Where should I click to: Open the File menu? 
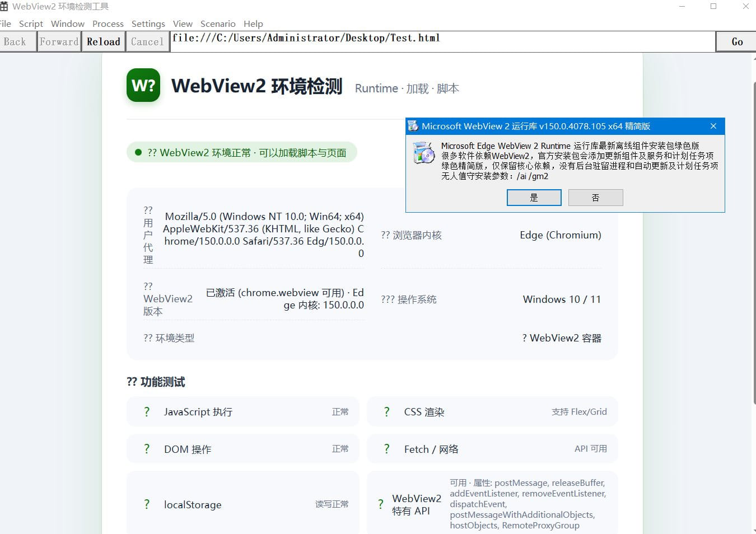[x=5, y=24]
